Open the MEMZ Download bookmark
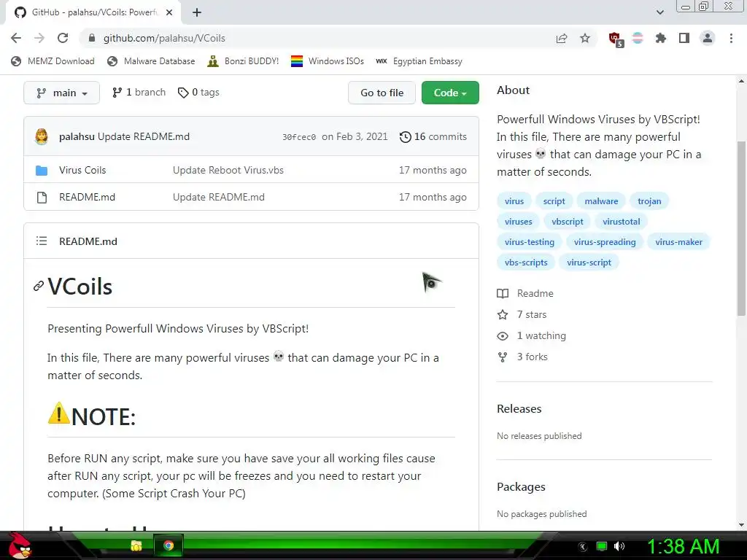 [53, 61]
